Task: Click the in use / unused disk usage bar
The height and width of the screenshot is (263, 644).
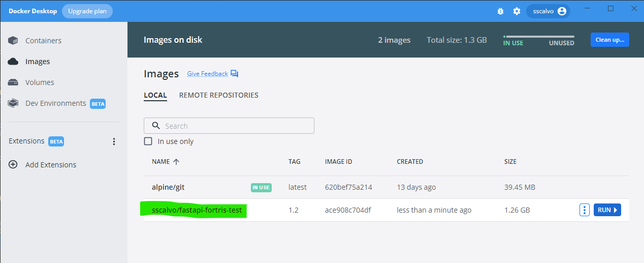Action: click(539, 37)
